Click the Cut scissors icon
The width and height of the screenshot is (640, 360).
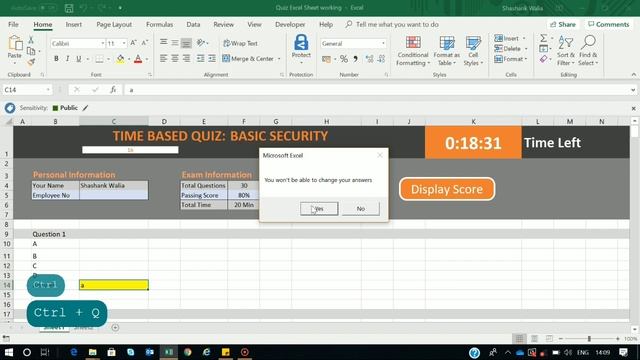tap(31, 40)
